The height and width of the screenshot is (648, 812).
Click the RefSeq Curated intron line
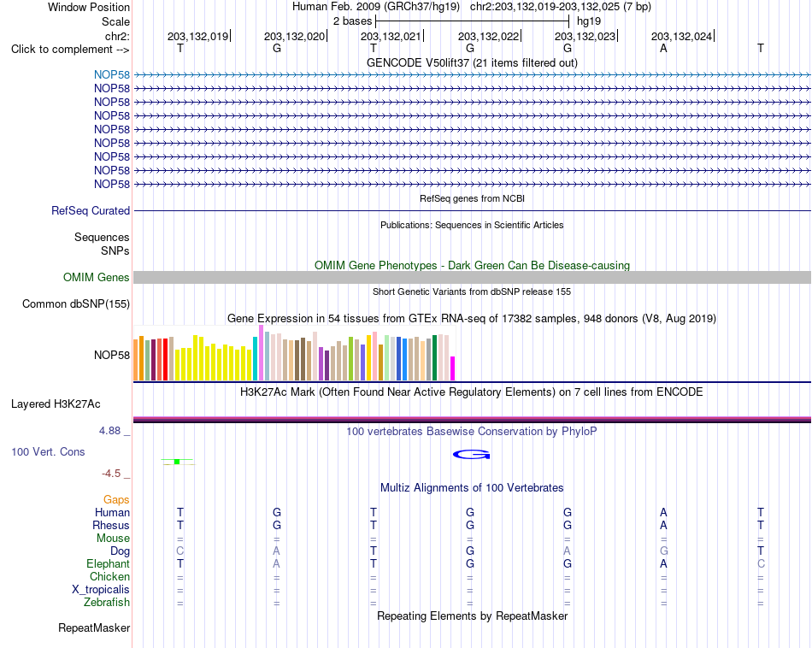pyautogui.click(x=472, y=211)
